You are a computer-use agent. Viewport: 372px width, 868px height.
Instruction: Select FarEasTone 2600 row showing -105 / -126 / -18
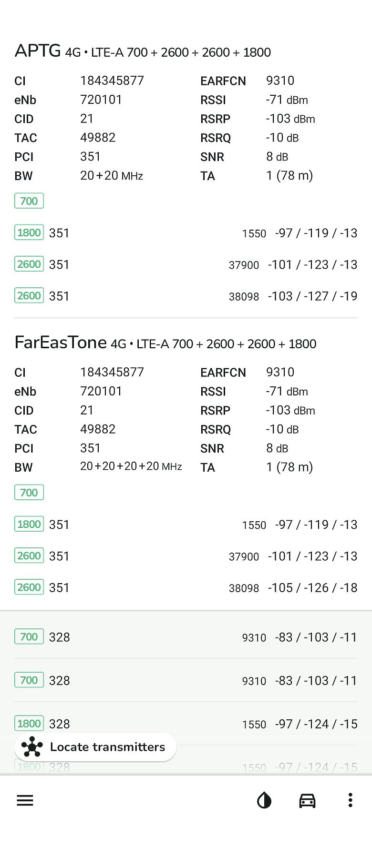tap(186, 587)
